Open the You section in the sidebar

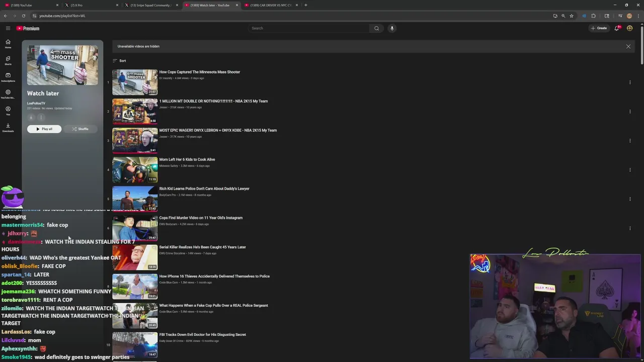click(8, 111)
